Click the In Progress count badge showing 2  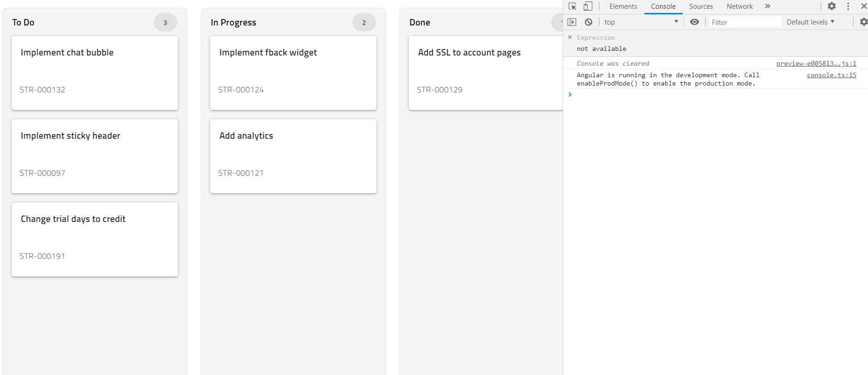click(364, 22)
